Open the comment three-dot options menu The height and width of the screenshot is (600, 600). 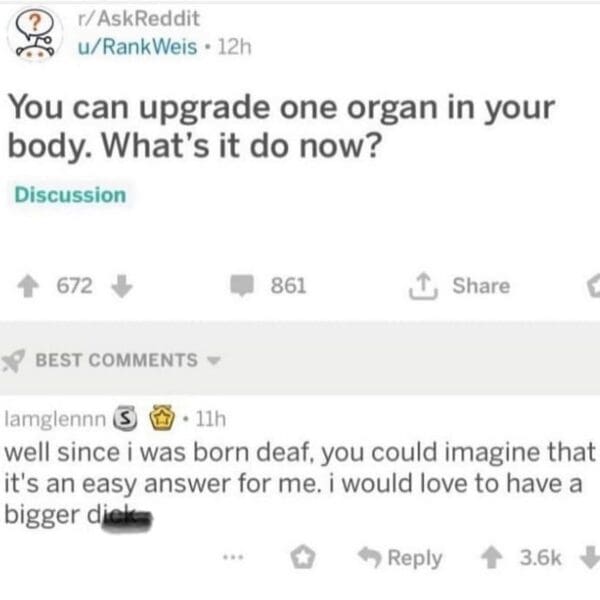[233, 558]
